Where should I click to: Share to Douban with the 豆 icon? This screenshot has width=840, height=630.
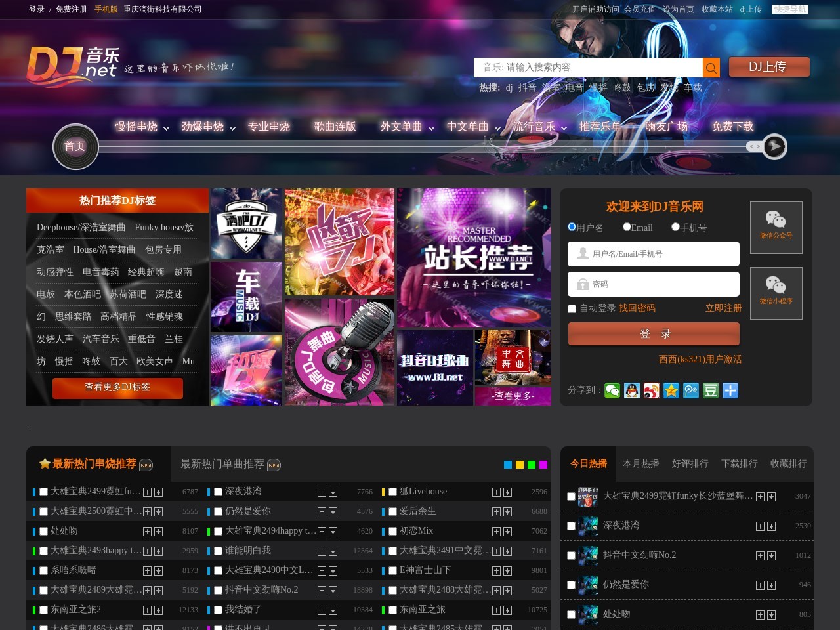[709, 390]
